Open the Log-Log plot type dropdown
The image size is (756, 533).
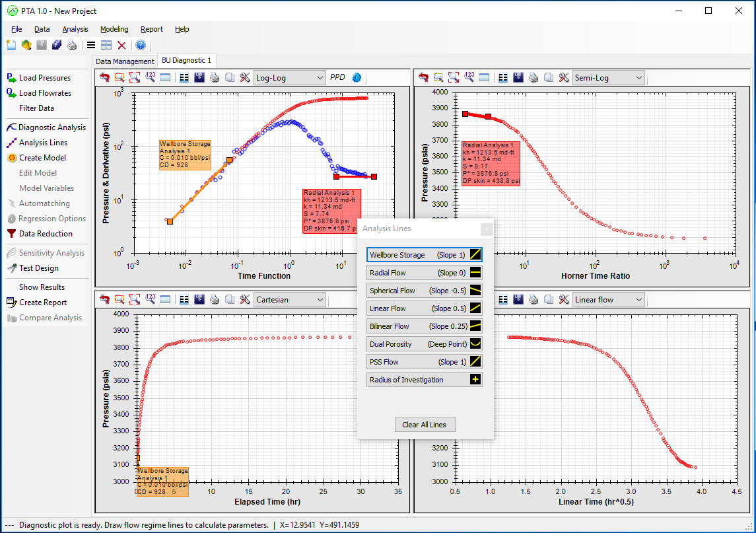pos(289,77)
